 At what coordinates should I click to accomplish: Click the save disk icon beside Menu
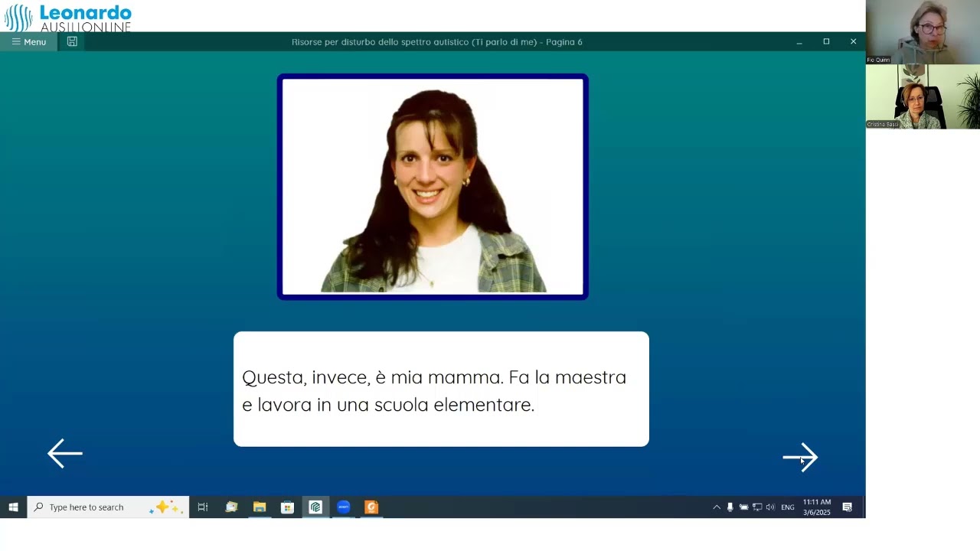pyautogui.click(x=72, y=42)
